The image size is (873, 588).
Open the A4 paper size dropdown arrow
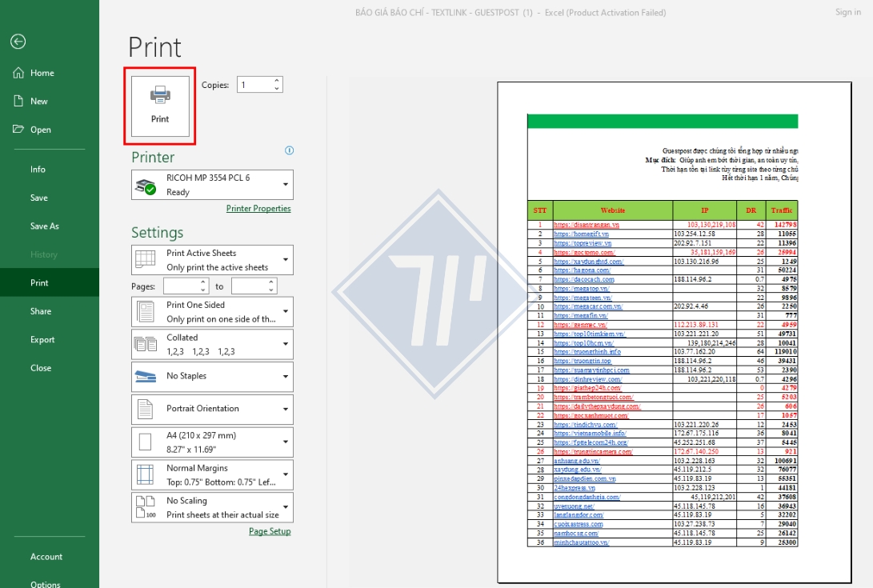pos(286,442)
